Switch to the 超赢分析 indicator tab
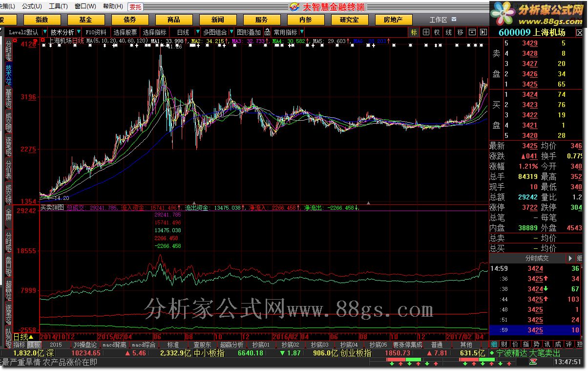 pos(231,345)
